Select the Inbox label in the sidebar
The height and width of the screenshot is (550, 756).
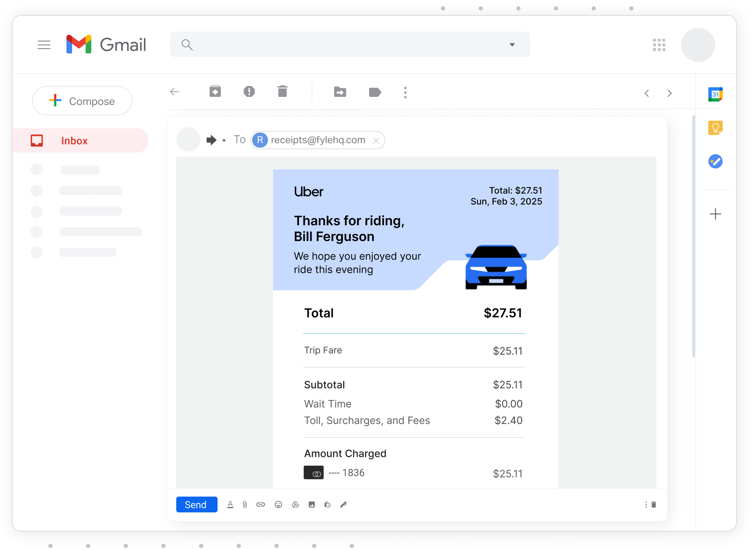74,140
